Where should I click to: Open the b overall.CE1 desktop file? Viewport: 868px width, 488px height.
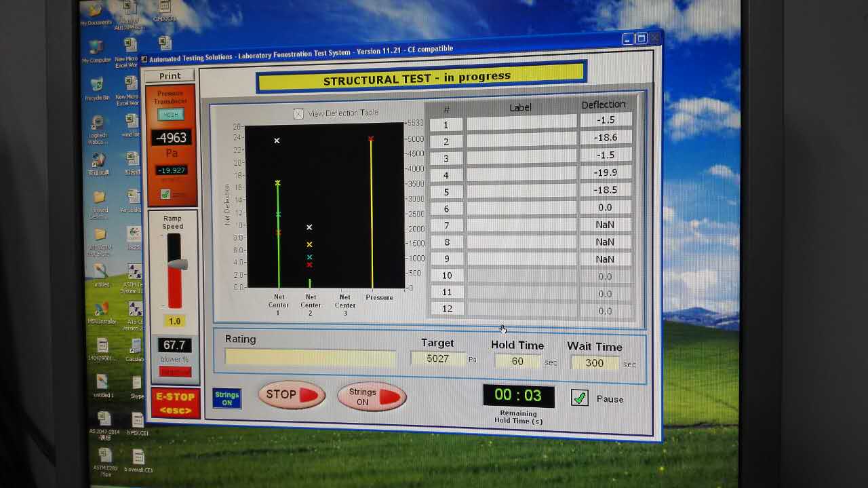[138, 460]
